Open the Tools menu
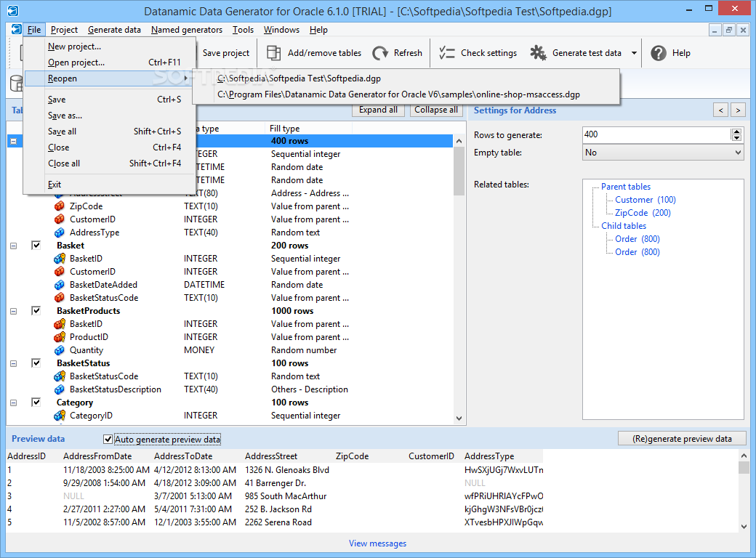756x558 pixels. pos(243,29)
